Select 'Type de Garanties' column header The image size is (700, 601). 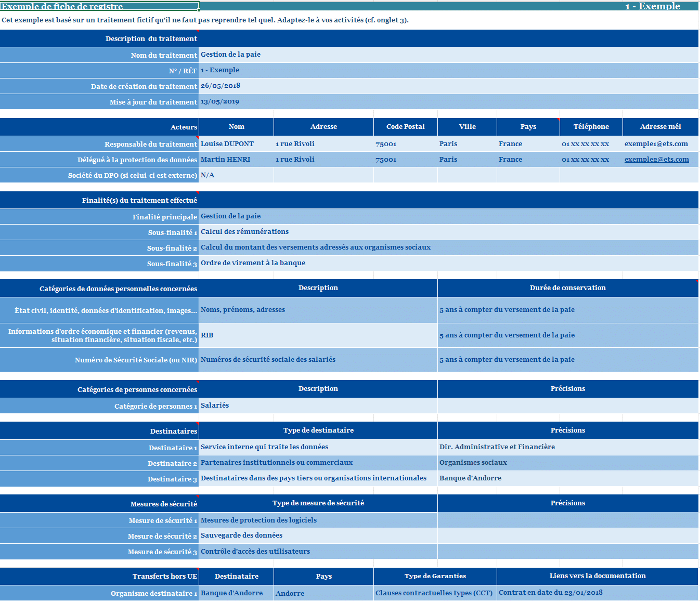(x=435, y=576)
